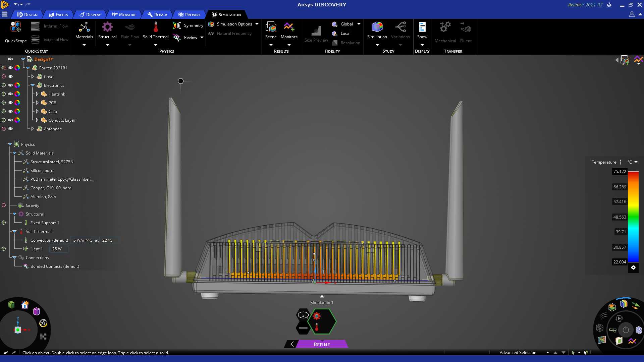Select the Fixed Support 1 item
The height and width of the screenshot is (362, 644).
click(45, 223)
